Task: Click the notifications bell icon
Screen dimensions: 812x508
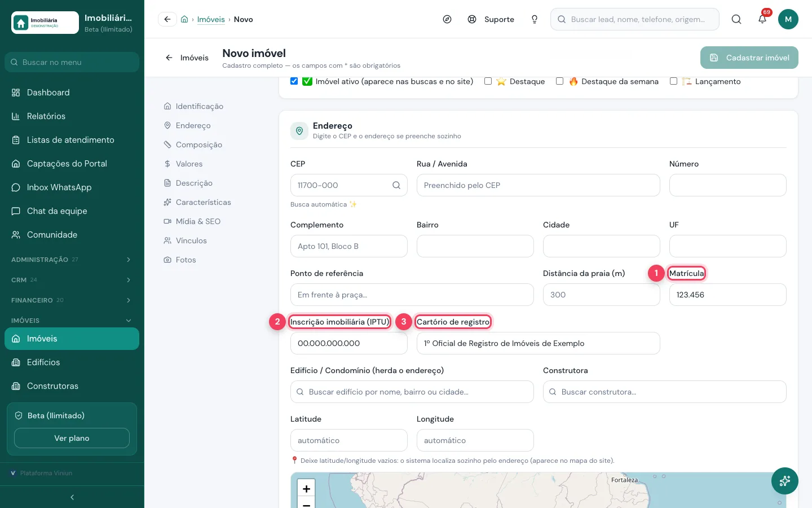Action: click(762, 19)
